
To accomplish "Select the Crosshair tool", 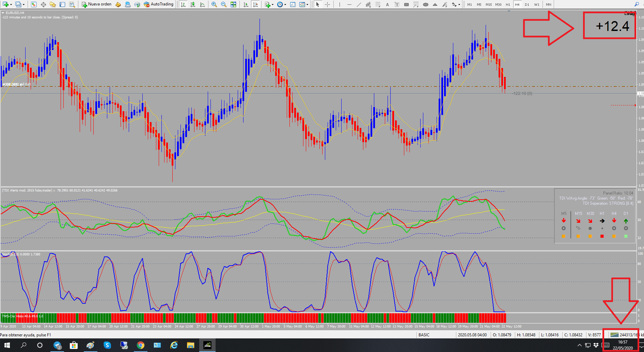I will click(327, 4).
